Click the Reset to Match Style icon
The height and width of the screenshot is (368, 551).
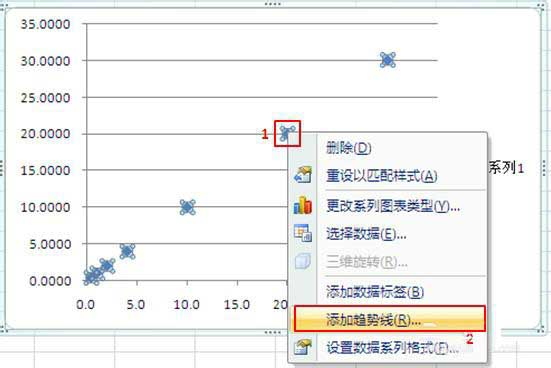pos(303,175)
